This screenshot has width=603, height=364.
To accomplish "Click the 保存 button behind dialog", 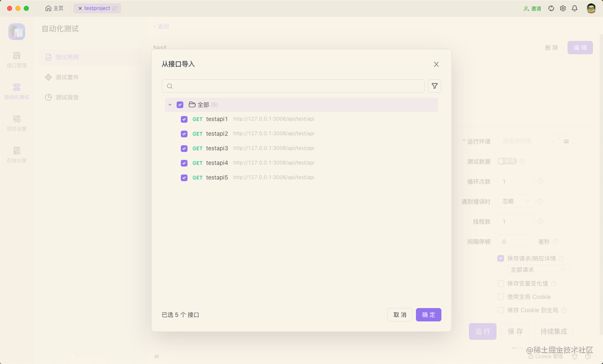I will coord(515,331).
